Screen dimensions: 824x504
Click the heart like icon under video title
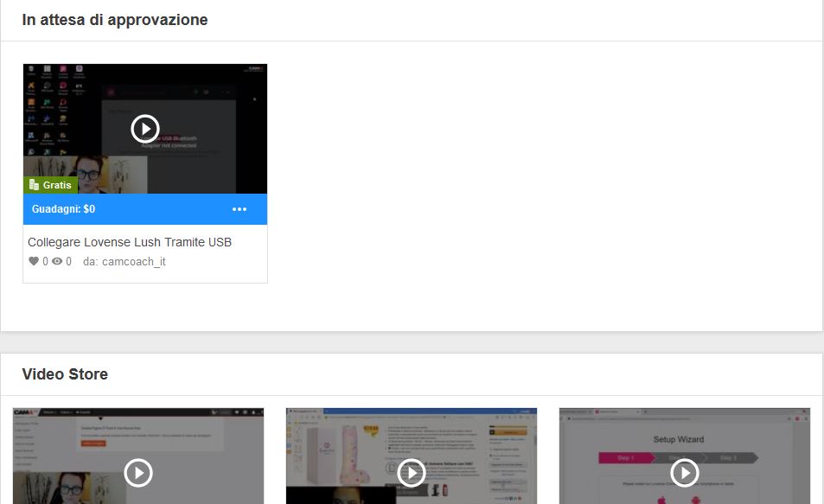click(34, 262)
